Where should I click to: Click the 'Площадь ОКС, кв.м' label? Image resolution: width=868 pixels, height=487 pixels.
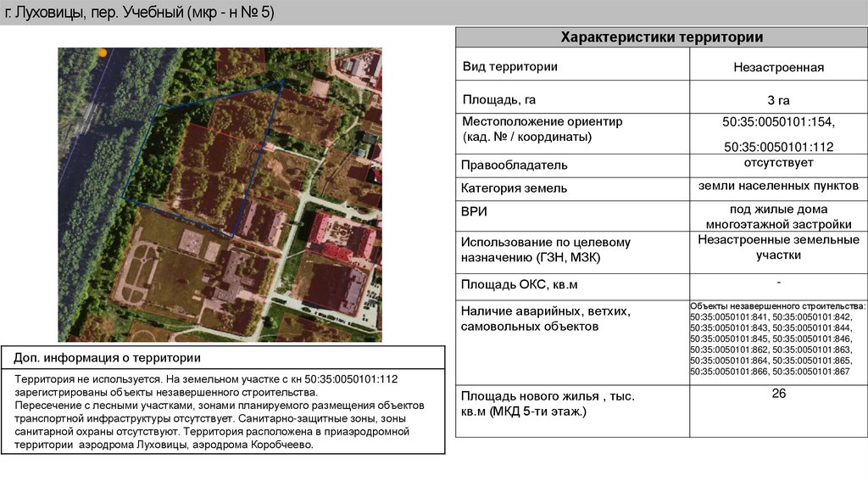point(519,285)
